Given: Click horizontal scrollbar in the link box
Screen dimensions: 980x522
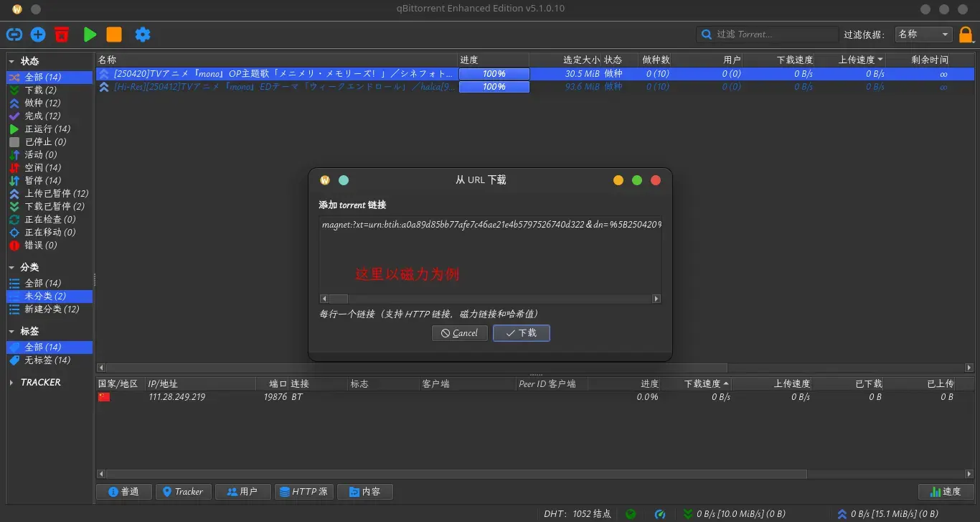Looking at the screenshot, I should [490, 299].
